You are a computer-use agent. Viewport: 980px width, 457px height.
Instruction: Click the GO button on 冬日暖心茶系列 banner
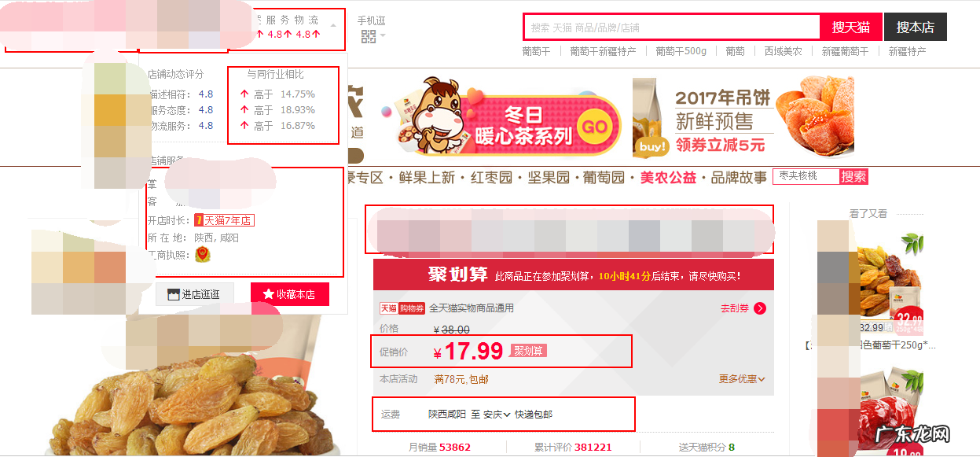coord(596,127)
